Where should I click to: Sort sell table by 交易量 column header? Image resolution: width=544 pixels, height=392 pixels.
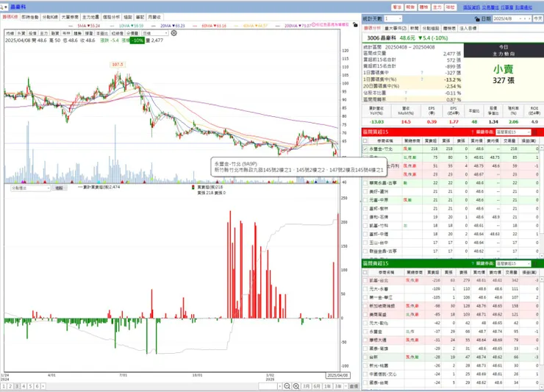point(511,272)
